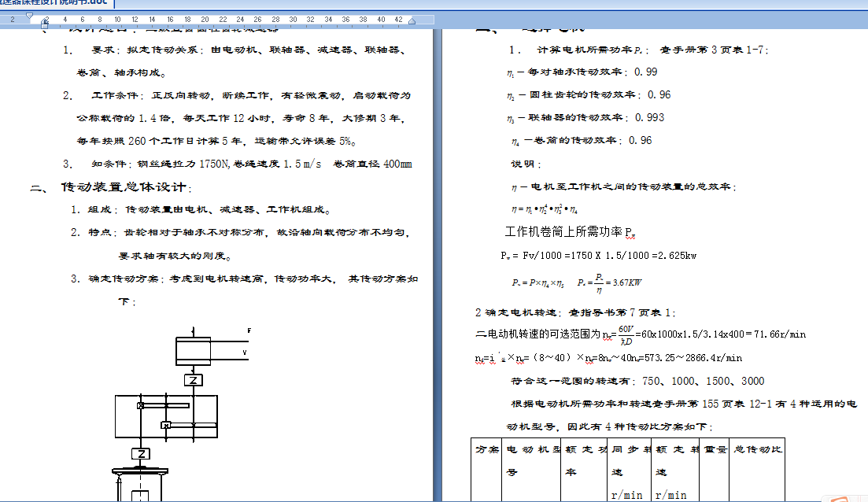The height and width of the screenshot is (502, 868).
Task: Click the line starting 确定传动方案：考虑到电机转速高
Action: (x=245, y=279)
